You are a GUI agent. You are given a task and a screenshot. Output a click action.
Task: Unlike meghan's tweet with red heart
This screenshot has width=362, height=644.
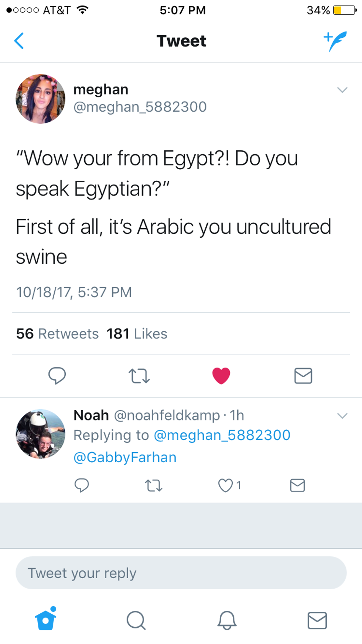(x=221, y=376)
